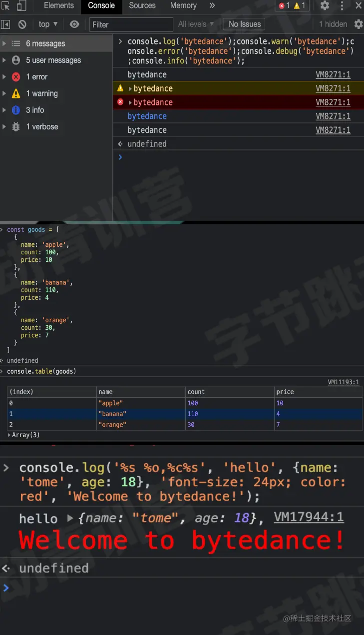Sort table by the price column header
Screen dimensions: 364x635
319,392
